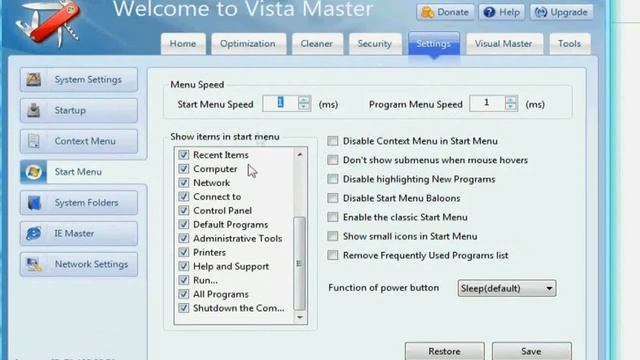
Task: Uncheck the Shutdown the Com... checkbox
Action: coord(184,308)
